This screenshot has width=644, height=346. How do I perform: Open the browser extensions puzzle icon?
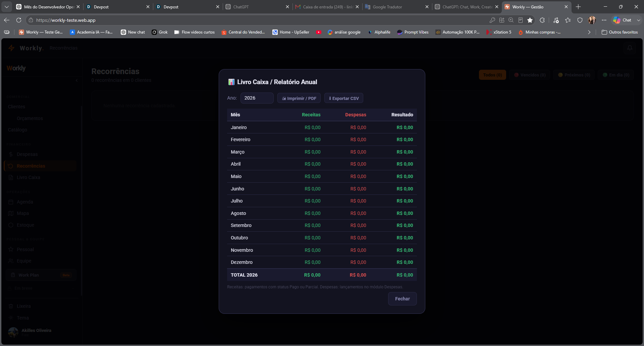(x=542, y=20)
